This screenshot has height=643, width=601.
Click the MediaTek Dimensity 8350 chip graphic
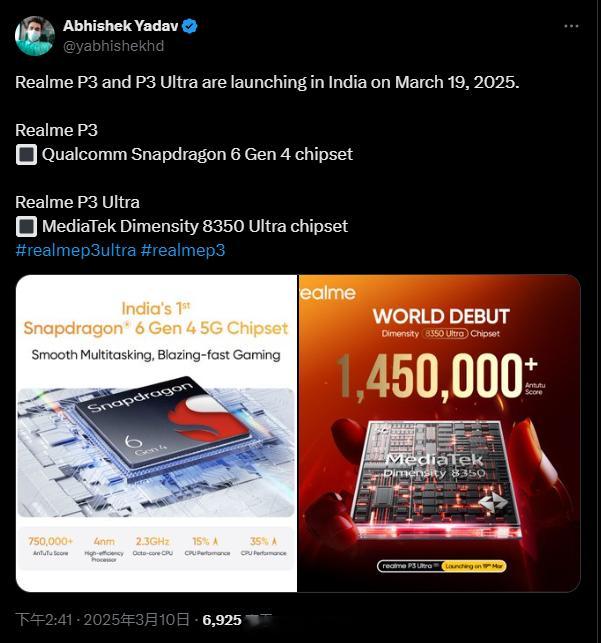pyautogui.click(x=437, y=478)
